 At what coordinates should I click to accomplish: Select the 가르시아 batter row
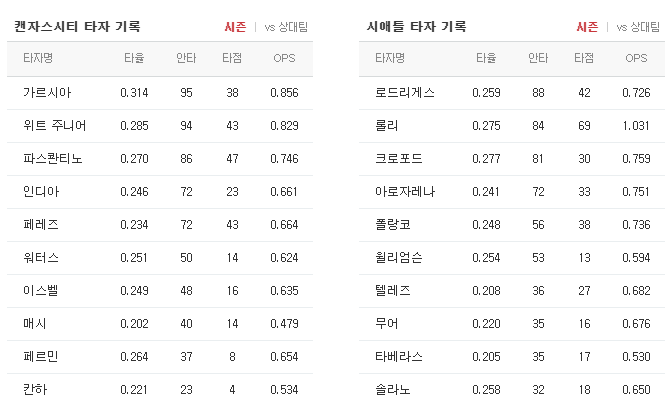click(x=160, y=93)
